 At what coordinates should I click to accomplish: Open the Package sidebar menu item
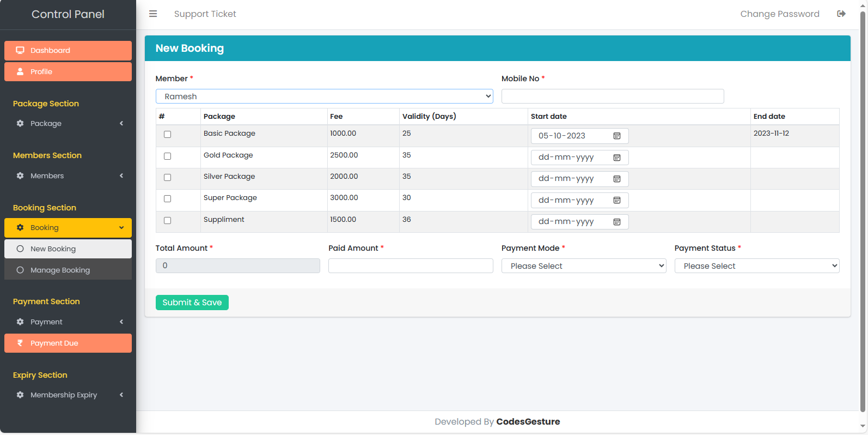pos(68,123)
